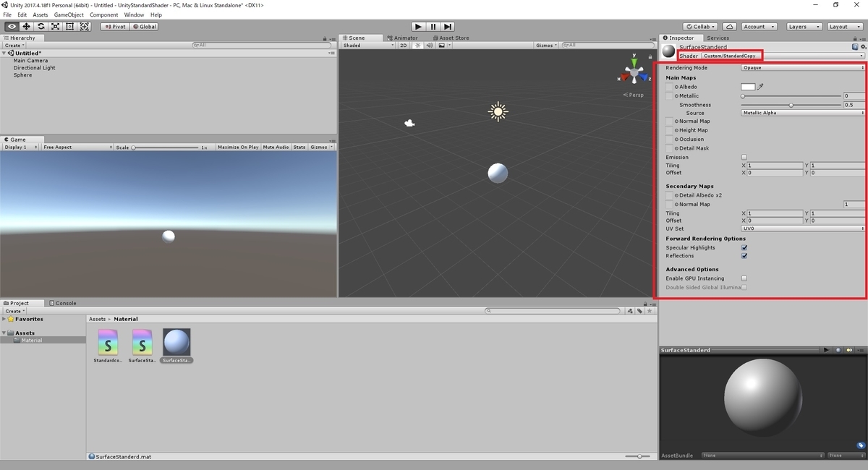This screenshot has width=868, height=470.
Task: Uncheck Specular Highlights
Action: 744,247
